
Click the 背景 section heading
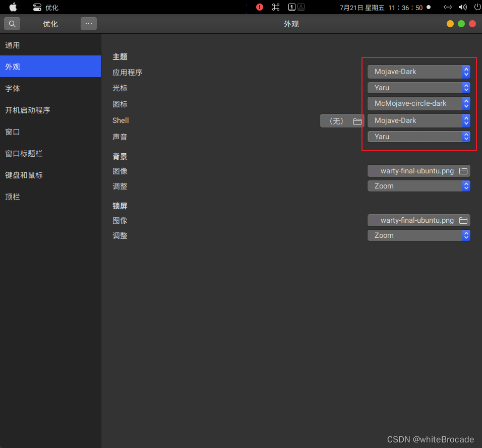[x=120, y=156]
